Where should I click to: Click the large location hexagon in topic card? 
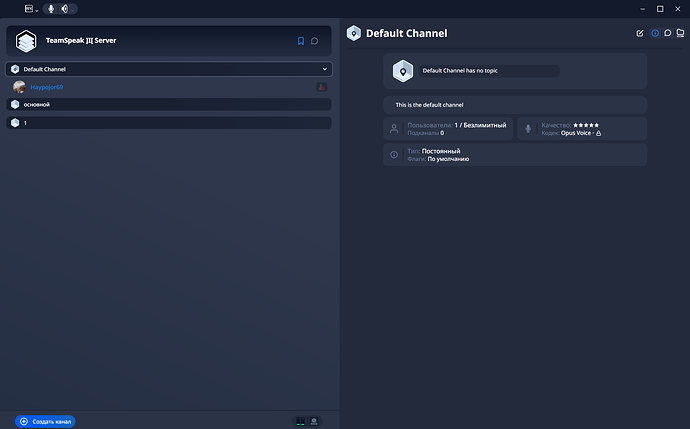click(x=403, y=71)
